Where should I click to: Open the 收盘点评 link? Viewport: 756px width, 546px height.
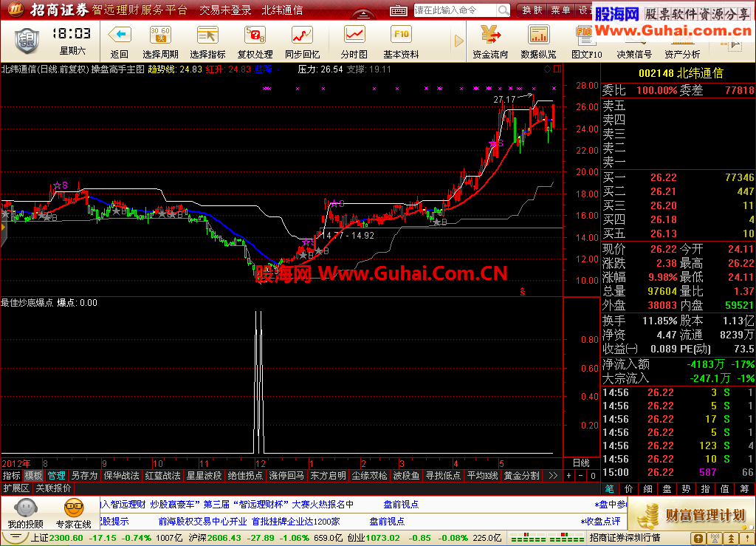tap(600, 522)
